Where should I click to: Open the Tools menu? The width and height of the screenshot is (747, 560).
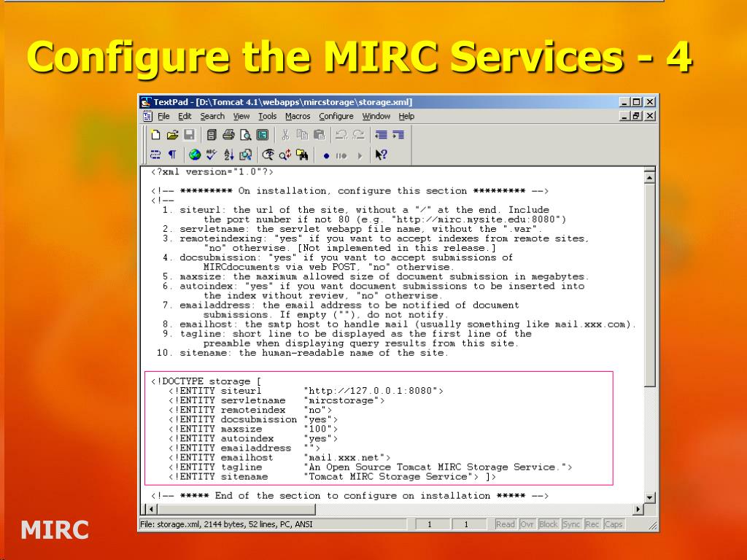coord(267,116)
